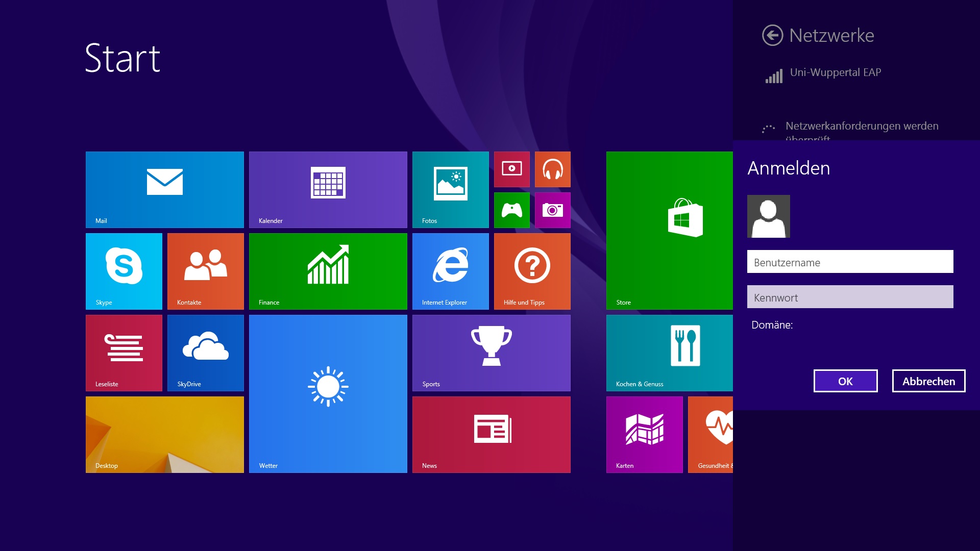Image resolution: width=980 pixels, height=551 pixels.
Task: Launch the Fotos tile
Action: 450,189
